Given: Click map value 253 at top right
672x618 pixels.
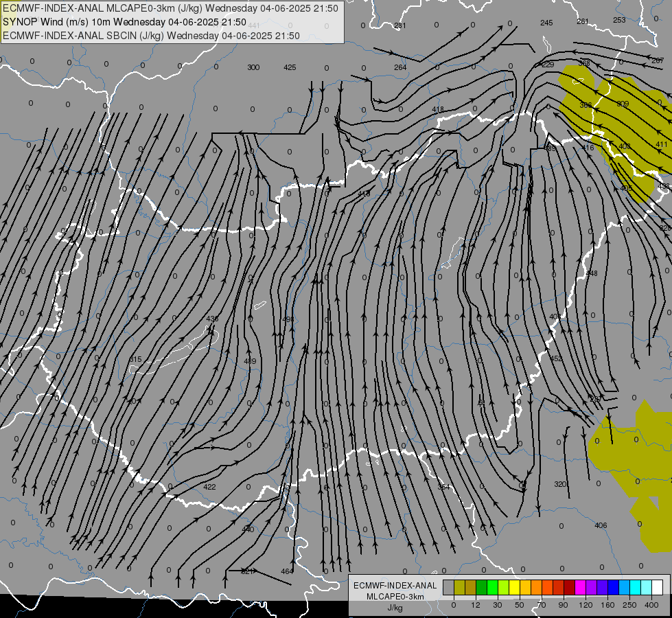Looking at the screenshot, I should [619, 20].
